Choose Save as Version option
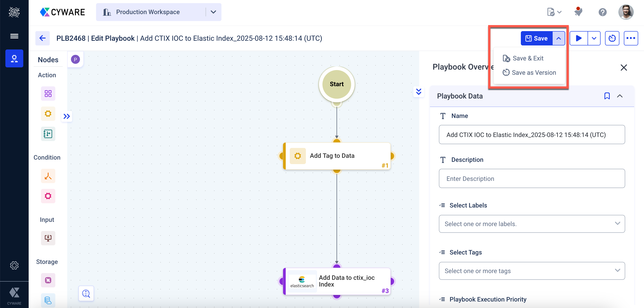The height and width of the screenshot is (308, 644). click(534, 73)
